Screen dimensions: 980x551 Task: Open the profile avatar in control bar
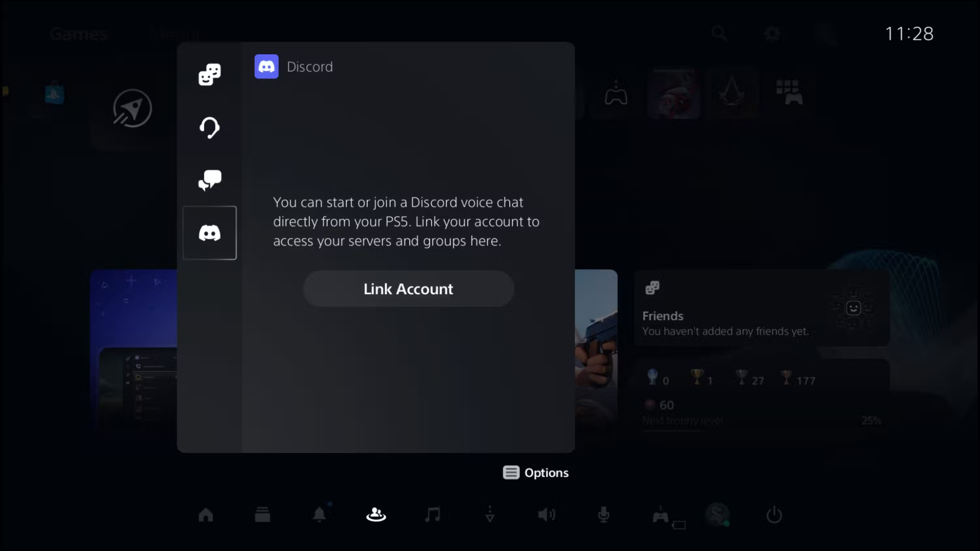point(717,515)
